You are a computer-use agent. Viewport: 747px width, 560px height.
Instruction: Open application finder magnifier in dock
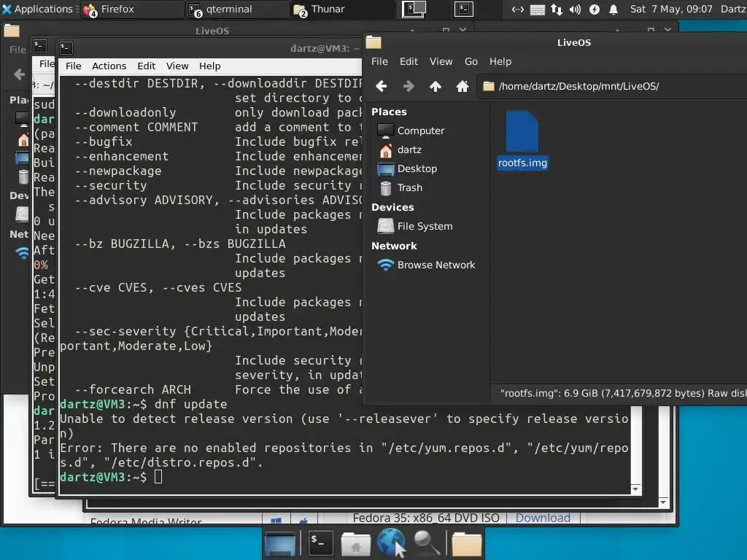tap(427, 542)
